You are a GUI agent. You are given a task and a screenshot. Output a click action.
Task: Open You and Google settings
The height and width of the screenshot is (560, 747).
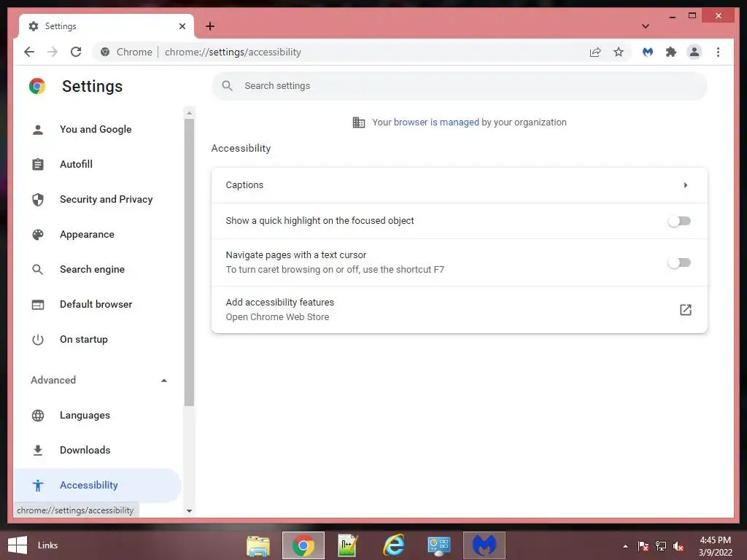(98, 129)
